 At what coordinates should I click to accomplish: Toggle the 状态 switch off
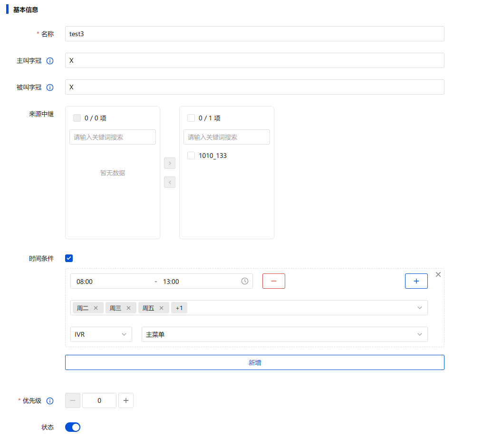pyautogui.click(x=73, y=427)
